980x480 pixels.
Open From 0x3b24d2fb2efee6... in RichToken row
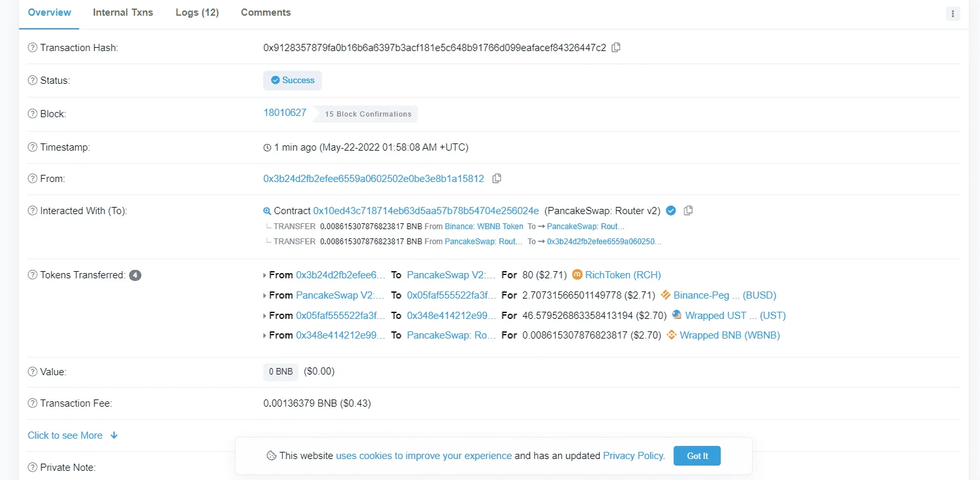pos(341,275)
